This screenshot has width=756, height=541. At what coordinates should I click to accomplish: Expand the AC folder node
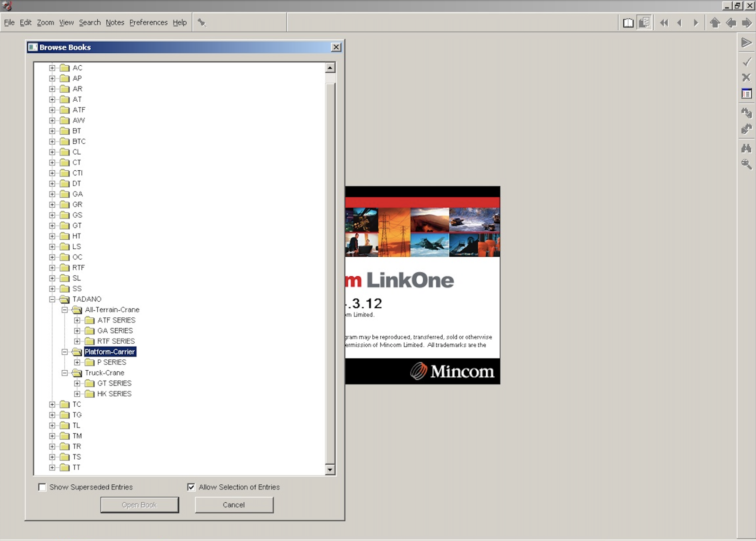click(52, 68)
